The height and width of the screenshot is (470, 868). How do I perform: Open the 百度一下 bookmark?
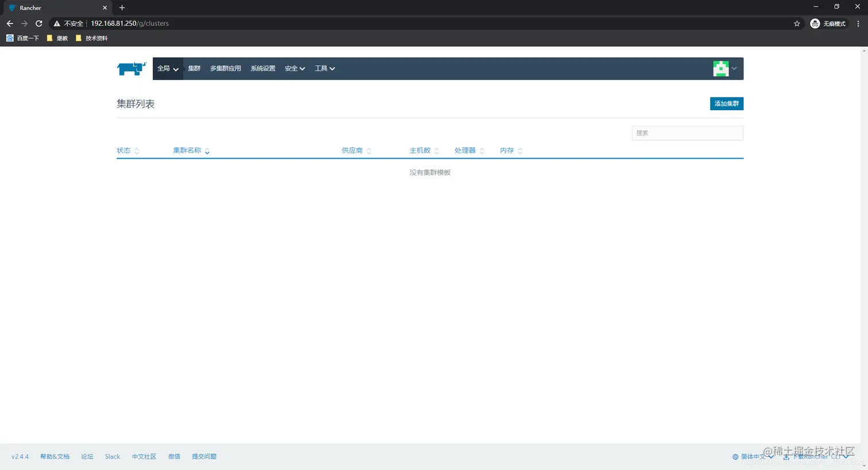(x=23, y=38)
